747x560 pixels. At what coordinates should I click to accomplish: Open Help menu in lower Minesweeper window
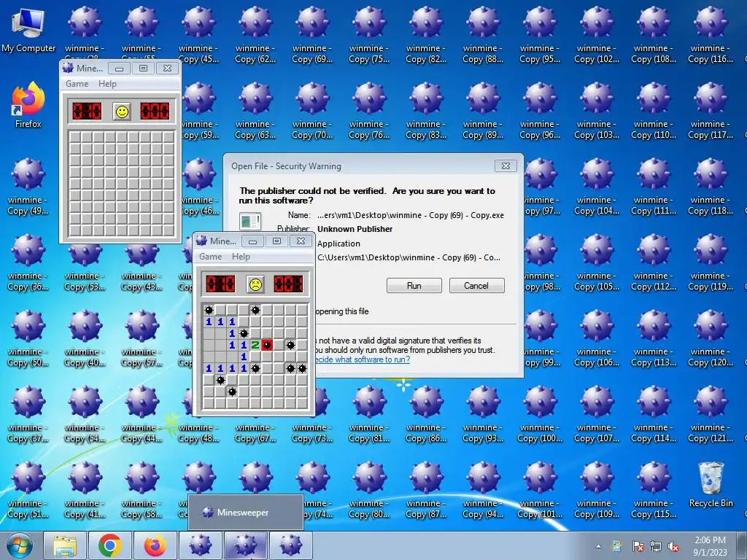(x=241, y=257)
